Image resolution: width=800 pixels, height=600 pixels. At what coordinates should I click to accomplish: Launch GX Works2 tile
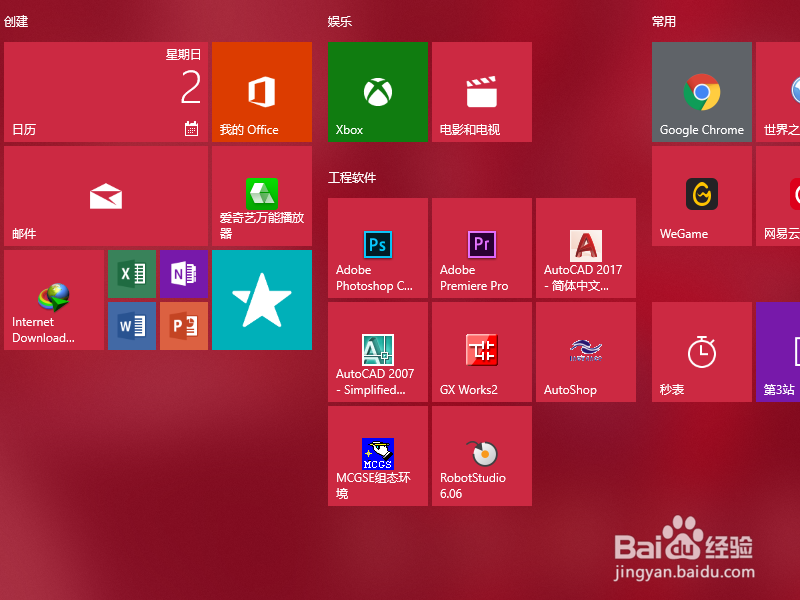pyautogui.click(x=482, y=352)
